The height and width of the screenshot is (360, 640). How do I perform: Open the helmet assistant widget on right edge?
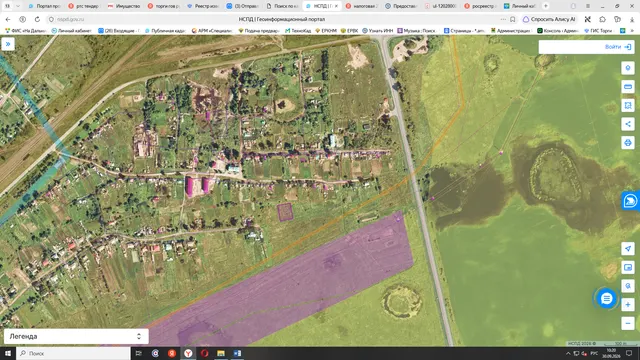click(x=631, y=200)
